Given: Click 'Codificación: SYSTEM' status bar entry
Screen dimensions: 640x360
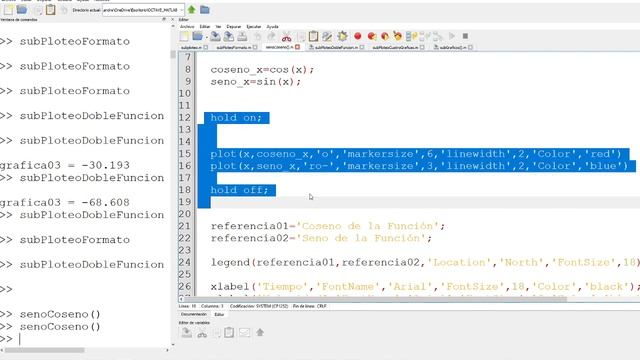Looking at the screenshot, I should tap(259, 306).
